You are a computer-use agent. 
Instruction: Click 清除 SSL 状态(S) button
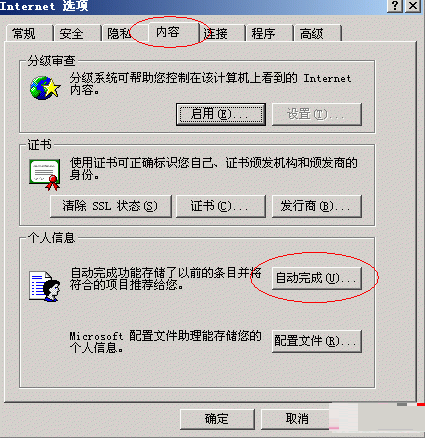click(x=111, y=206)
